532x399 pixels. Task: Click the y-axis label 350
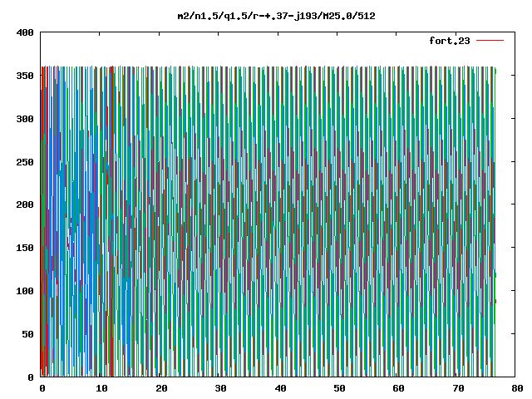pos(25,76)
